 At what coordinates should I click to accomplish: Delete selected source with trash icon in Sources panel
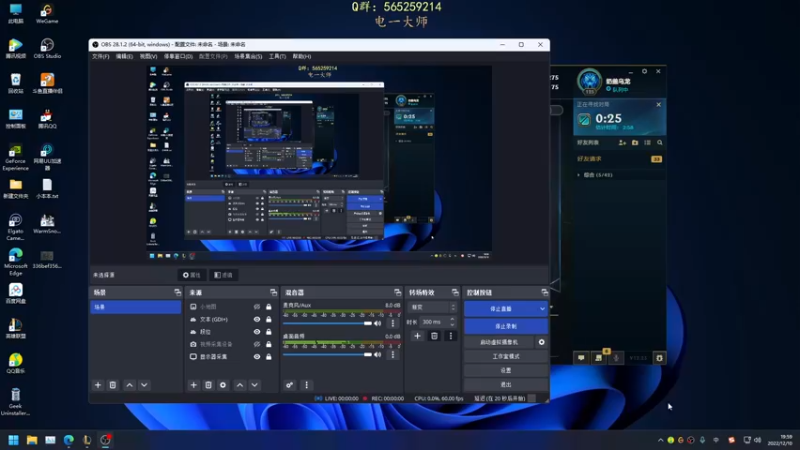(208, 385)
